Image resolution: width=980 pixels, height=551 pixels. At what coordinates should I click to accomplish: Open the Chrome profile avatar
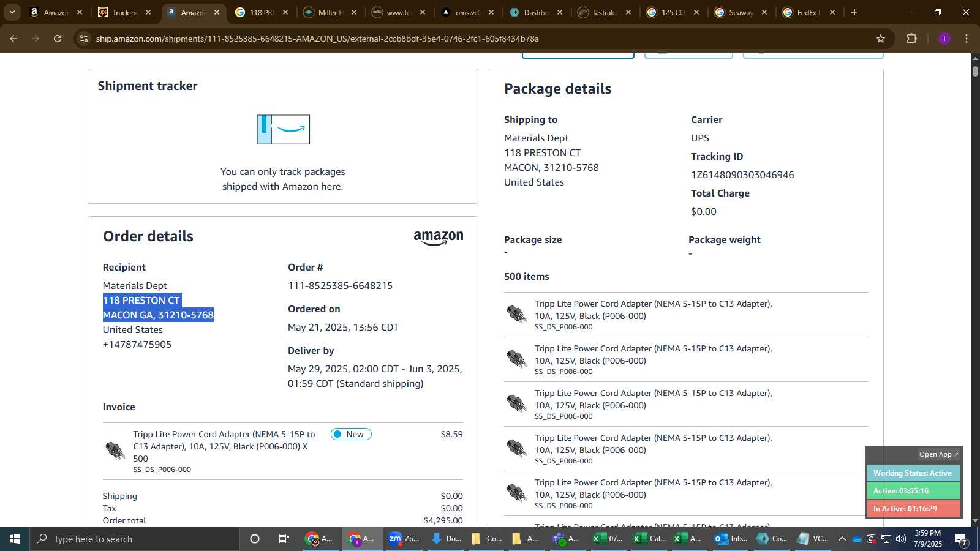[x=944, y=39]
